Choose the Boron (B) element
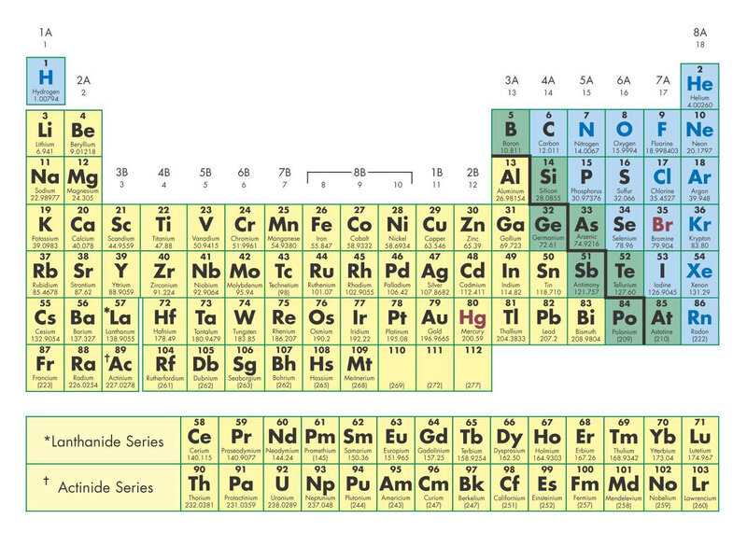This screenshot has height=560, width=747. (511, 133)
